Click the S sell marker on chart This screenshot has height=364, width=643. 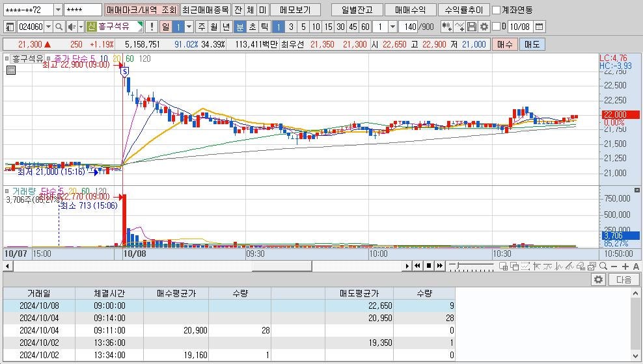pos(125,72)
